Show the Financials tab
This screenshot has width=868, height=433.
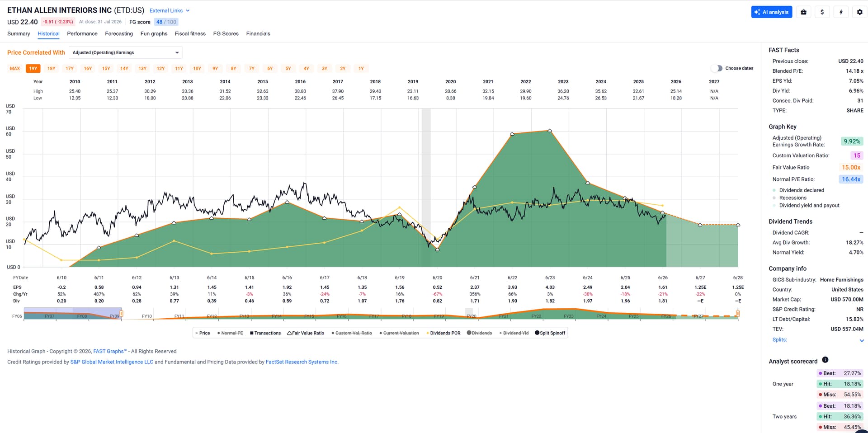click(x=258, y=33)
